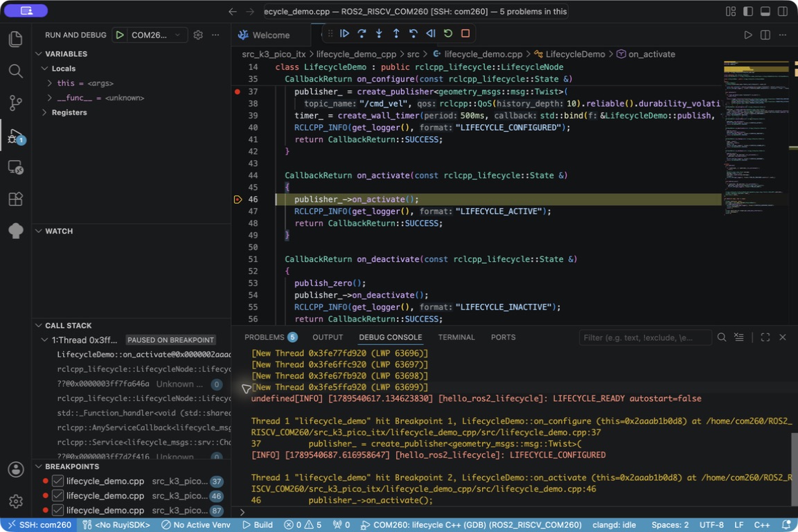Uncheck the line 46 breakpoint
Image resolution: width=798 pixels, height=532 pixels.
58,496
